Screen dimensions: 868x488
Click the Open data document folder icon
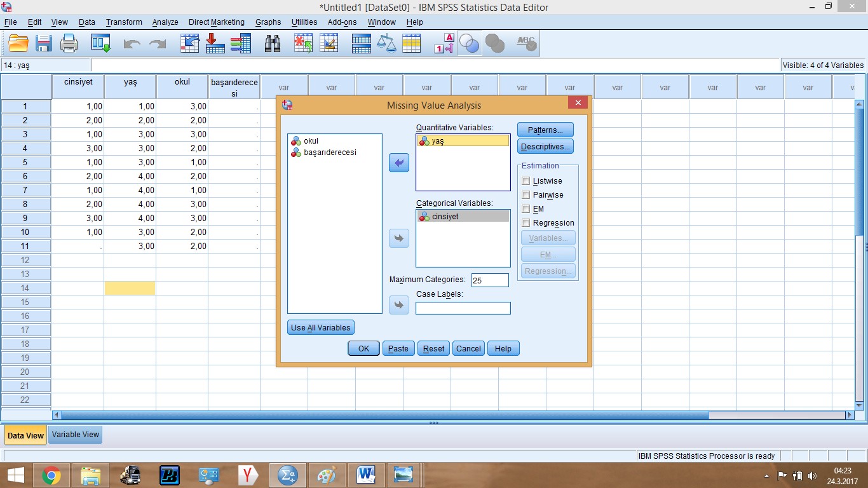tap(18, 43)
